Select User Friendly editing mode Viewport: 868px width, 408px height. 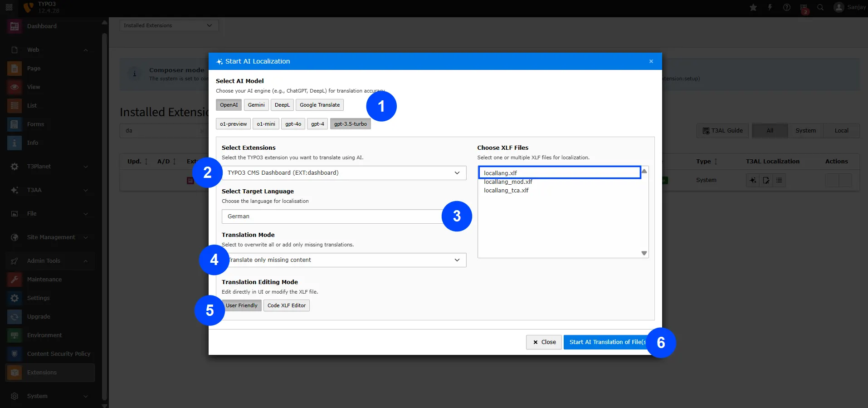[x=242, y=305]
